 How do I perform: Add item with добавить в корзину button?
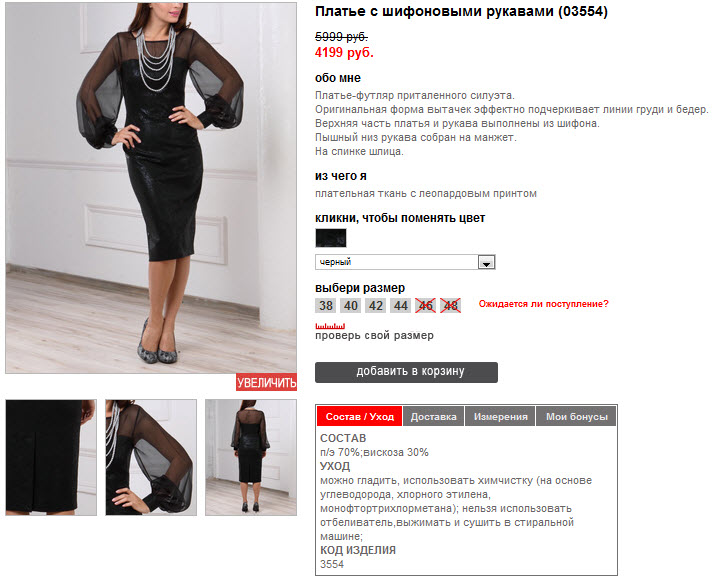(x=407, y=372)
